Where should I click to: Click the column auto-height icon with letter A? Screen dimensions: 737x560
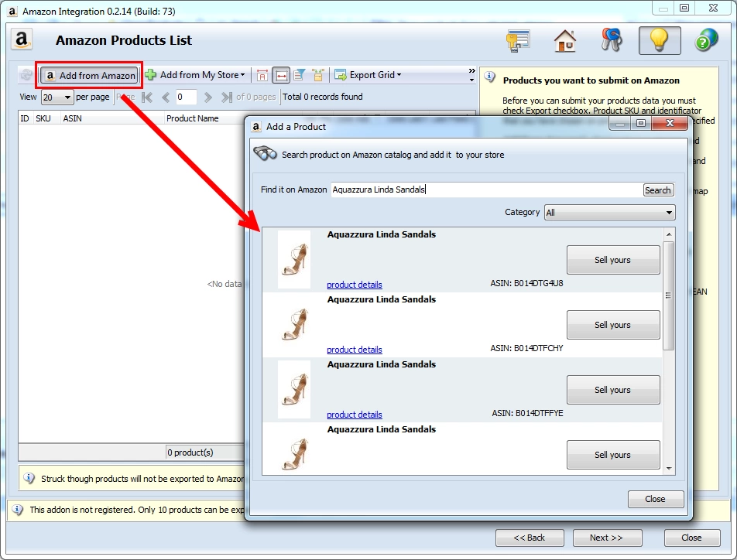coord(262,75)
